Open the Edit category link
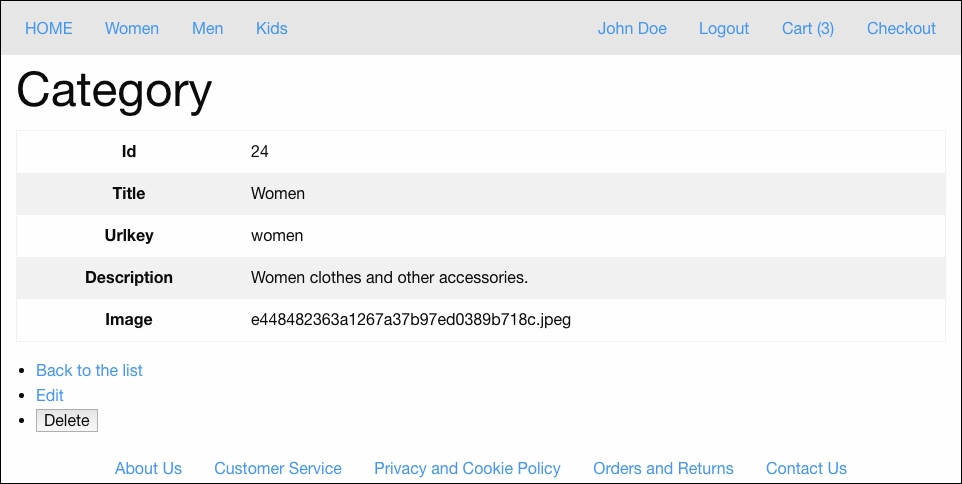The height and width of the screenshot is (484, 962). pos(50,396)
